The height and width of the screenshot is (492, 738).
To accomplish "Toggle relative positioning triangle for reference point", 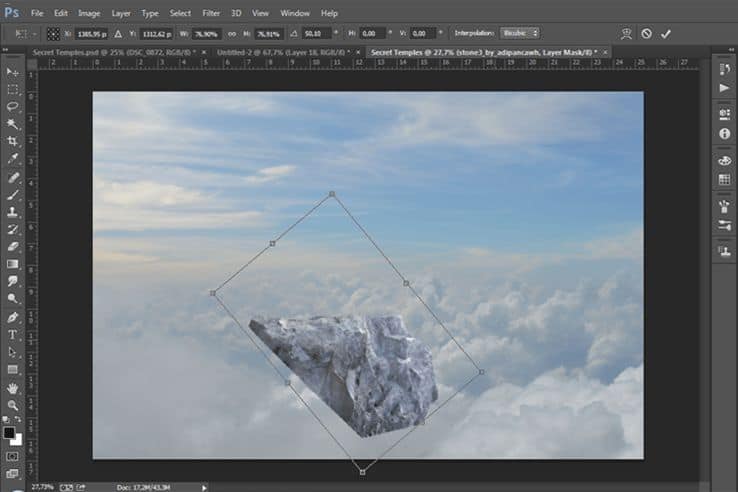I will click(118, 34).
